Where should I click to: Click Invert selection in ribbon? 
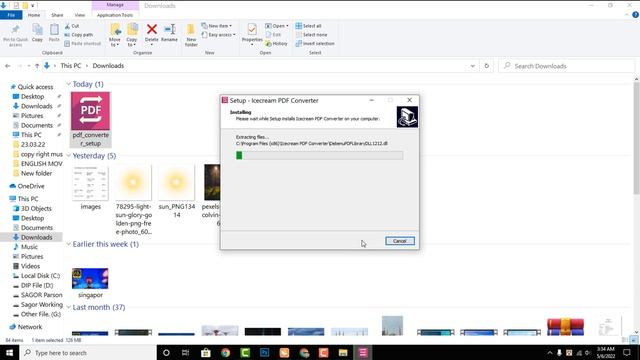coord(315,44)
